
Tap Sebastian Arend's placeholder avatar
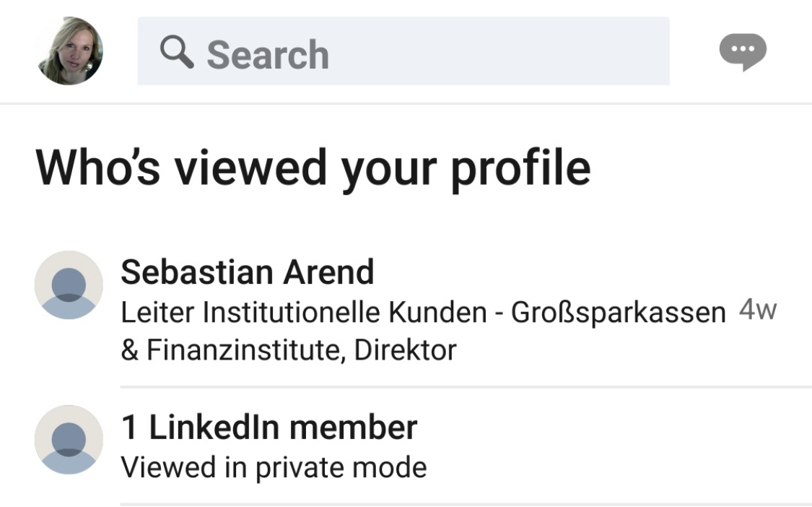click(x=69, y=285)
